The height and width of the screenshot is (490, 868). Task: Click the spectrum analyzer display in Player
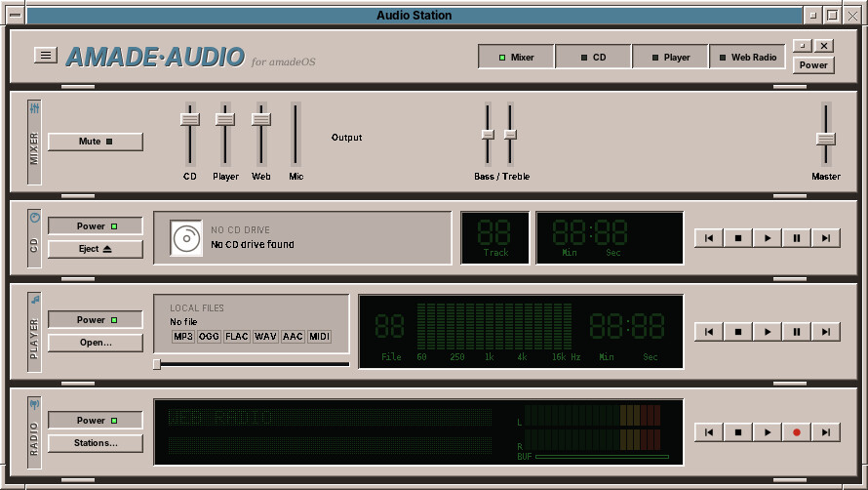coord(494,326)
